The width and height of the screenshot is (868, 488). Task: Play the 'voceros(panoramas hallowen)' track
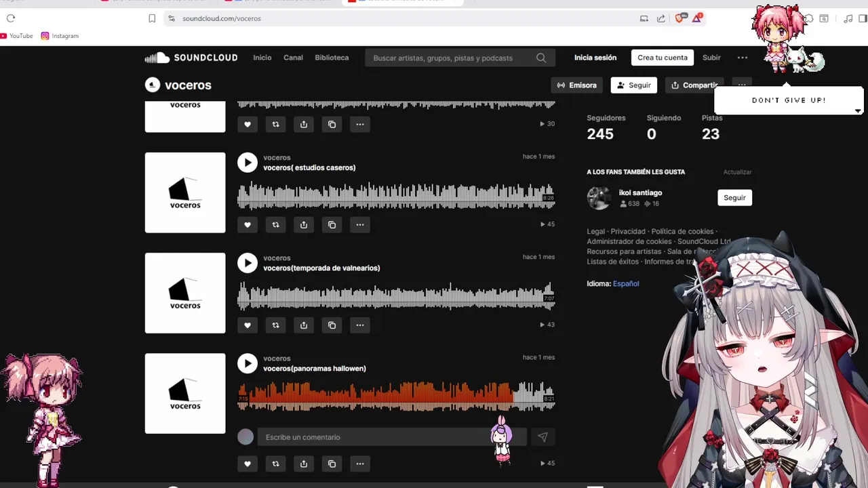[248, 363]
